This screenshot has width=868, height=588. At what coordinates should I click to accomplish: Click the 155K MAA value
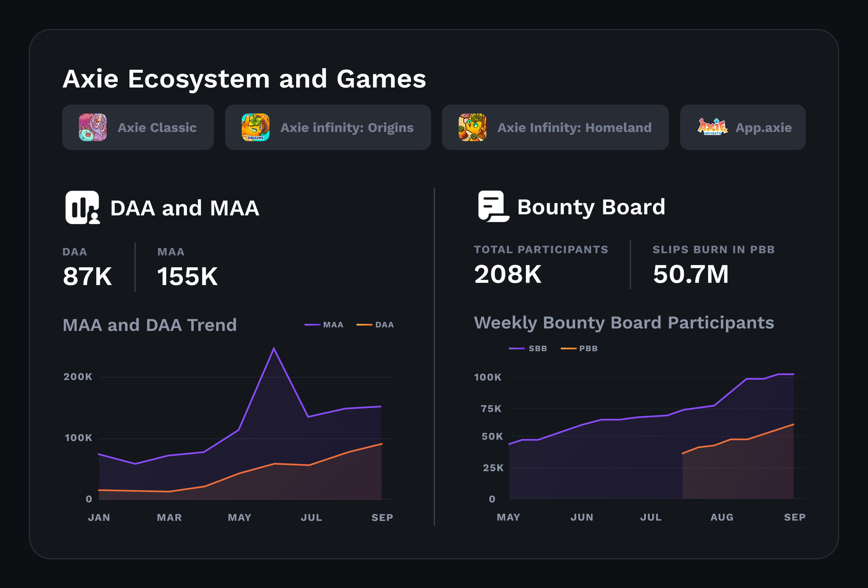tap(187, 277)
